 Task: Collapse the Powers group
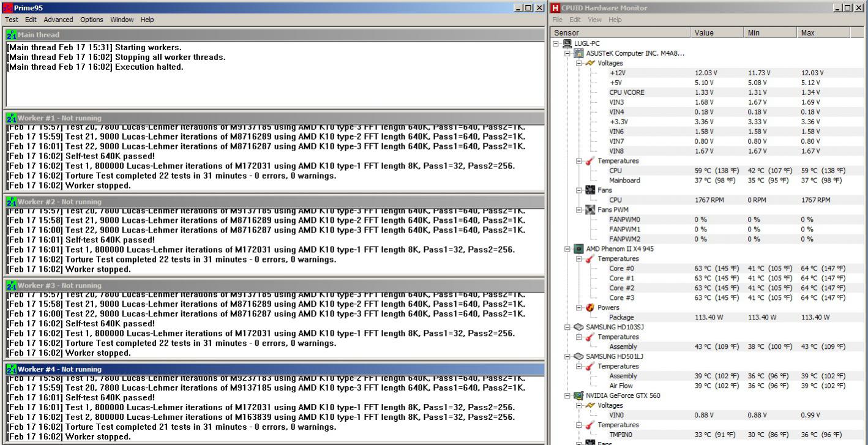578,308
